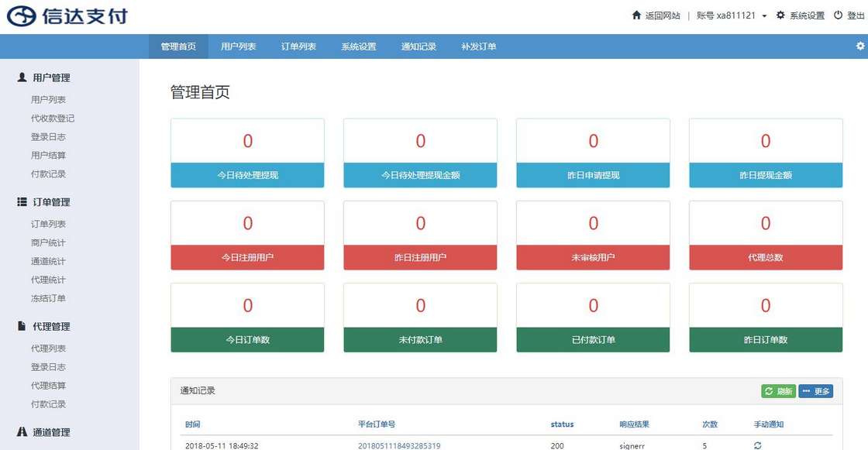
Task: Open the 通知记录 navbar tab
Action: tap(418, 46)
